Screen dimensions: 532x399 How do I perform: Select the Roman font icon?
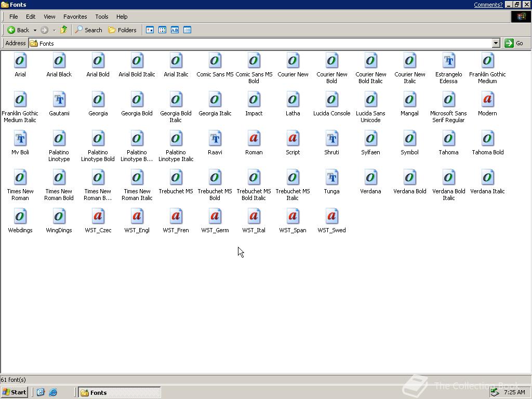(254, 139)
